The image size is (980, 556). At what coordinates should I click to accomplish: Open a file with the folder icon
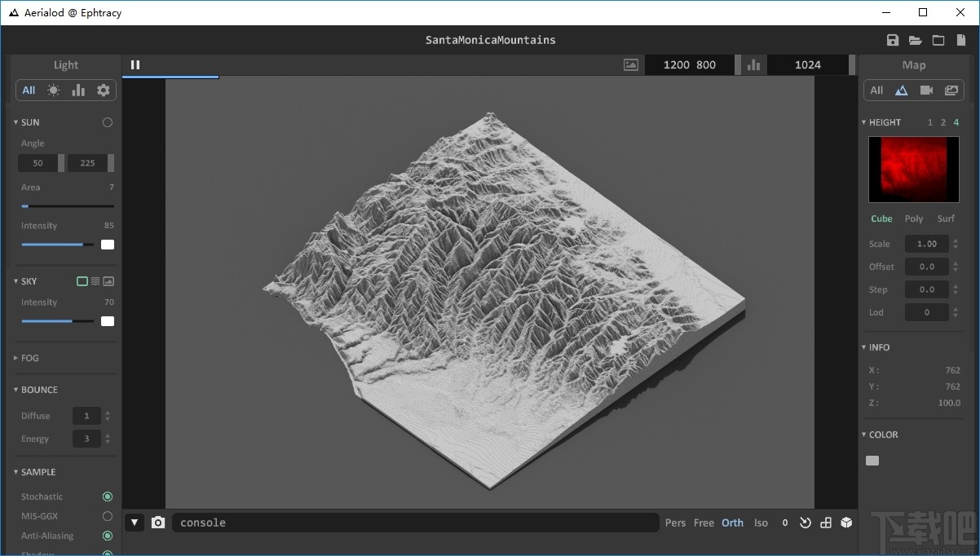click(915, 41)
